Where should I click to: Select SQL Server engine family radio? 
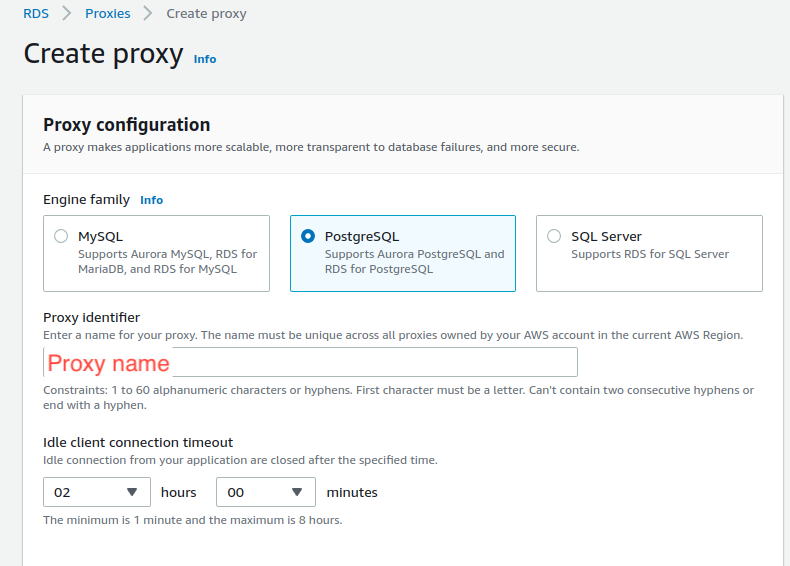point(554,236)
